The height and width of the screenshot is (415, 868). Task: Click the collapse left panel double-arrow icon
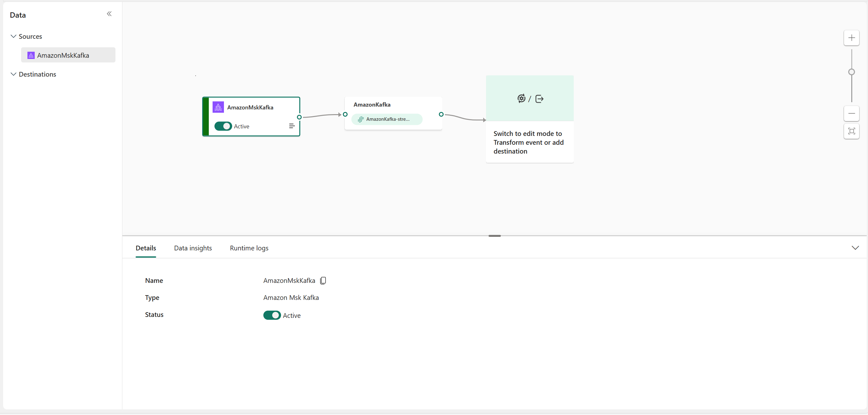click(x=109, y=14)
